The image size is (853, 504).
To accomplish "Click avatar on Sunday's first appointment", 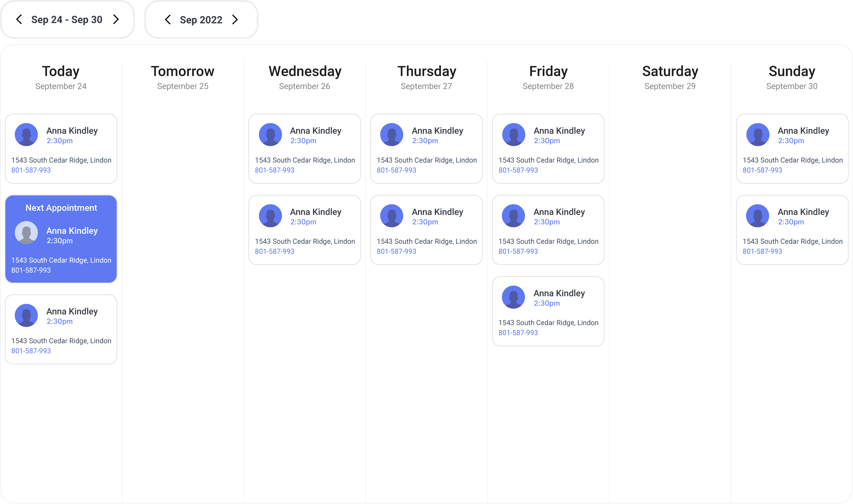I will coord(758,135).
